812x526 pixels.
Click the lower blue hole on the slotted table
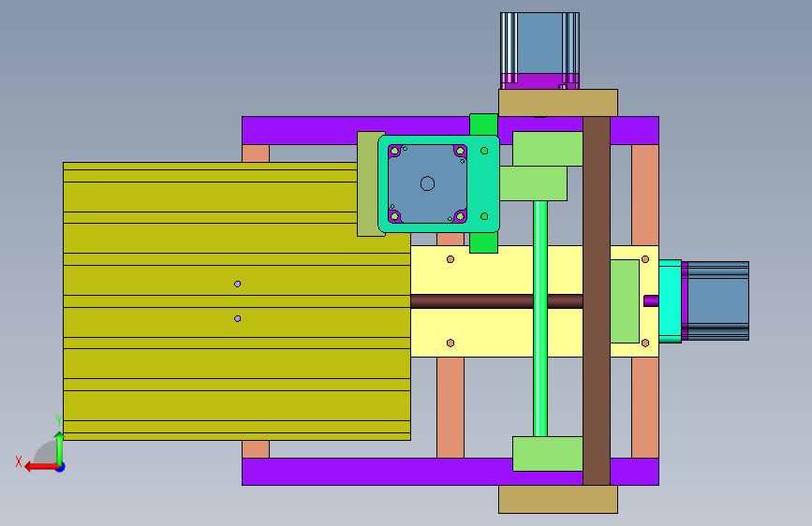[x=237, y=318]
